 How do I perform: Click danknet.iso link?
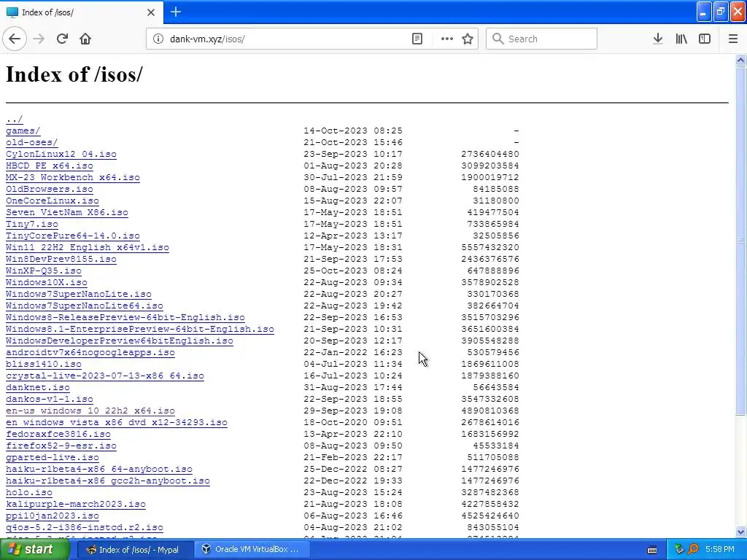38,387
